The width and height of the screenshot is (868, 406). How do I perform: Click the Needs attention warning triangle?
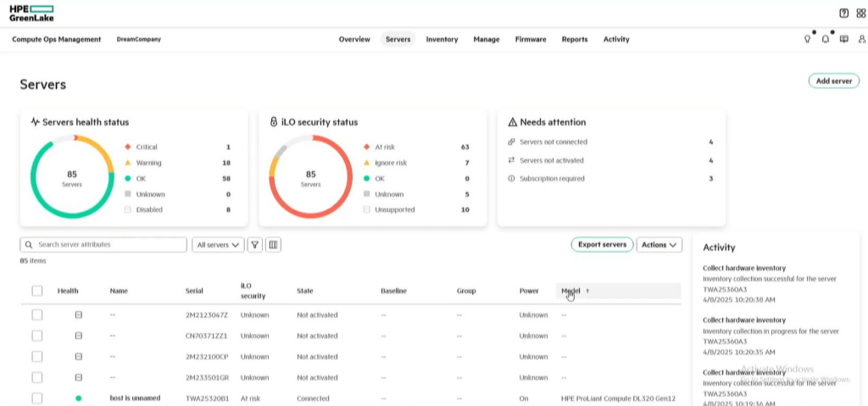click(513, 122)
